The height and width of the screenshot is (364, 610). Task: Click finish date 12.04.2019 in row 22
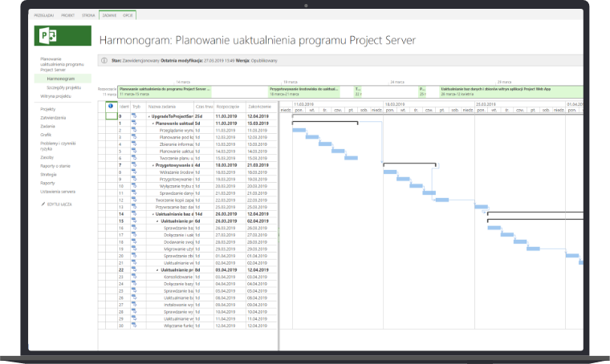coord(258,270)
